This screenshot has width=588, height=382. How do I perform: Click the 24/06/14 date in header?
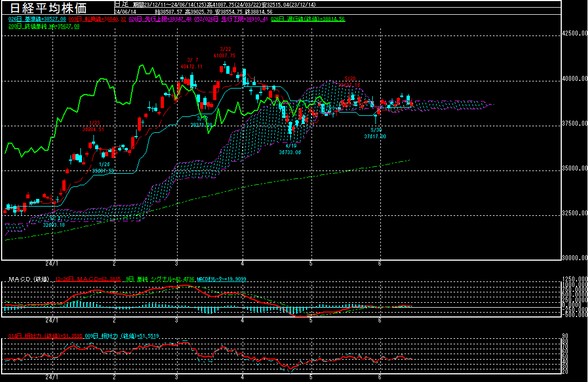point(125,12)
